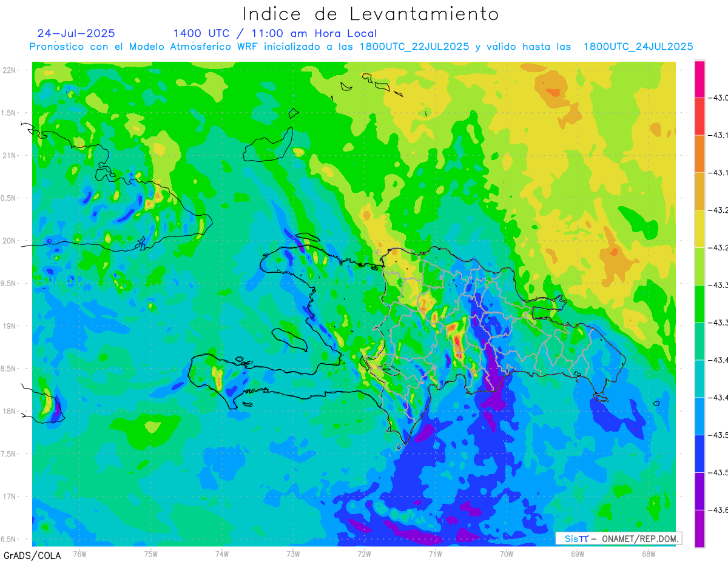Click the '72W' longitude label
This screenshot has width=728, height=562.
[x=365, y=554]
